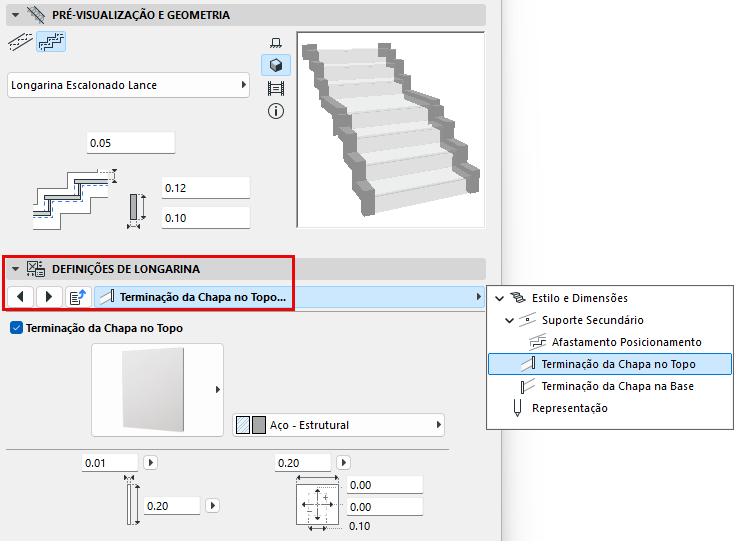Switch preview to elevation view icon
The width and height of the screenshot is (737, 541).
(x=276, y=88)
